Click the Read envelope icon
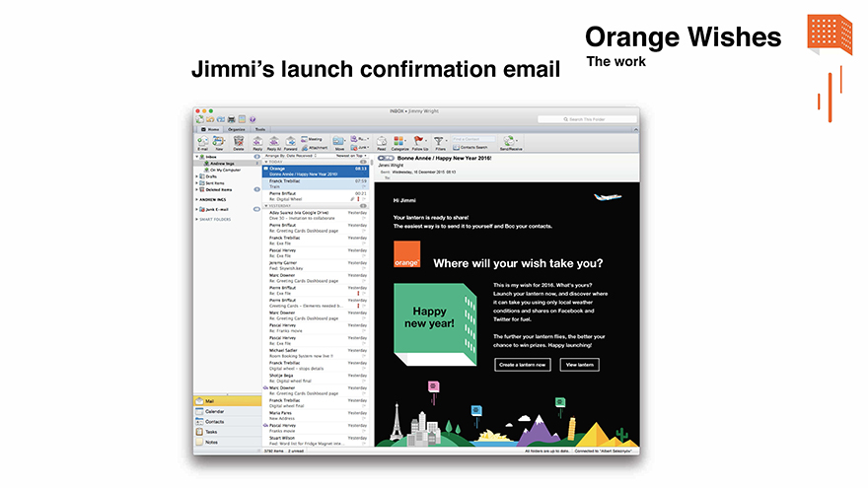This screenshot has width=868, height=488. pyautogui.click(x=382, y=142)
